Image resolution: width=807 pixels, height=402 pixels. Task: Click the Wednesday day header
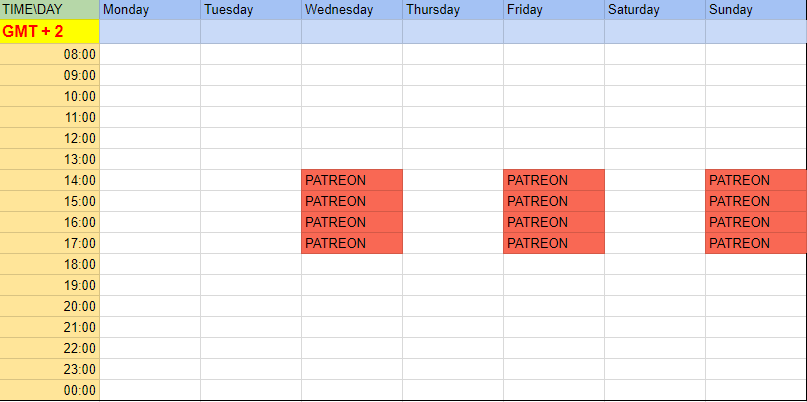click(x=352, y=10)
